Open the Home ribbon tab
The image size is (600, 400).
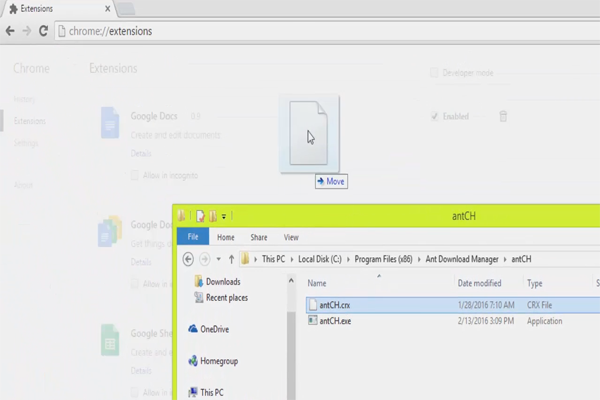tap(226, 237)
